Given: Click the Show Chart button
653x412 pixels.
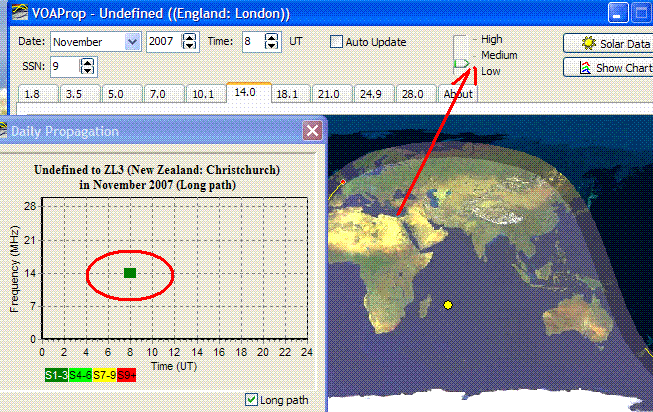Looking at the screenshot, I should tap(608, 67).
